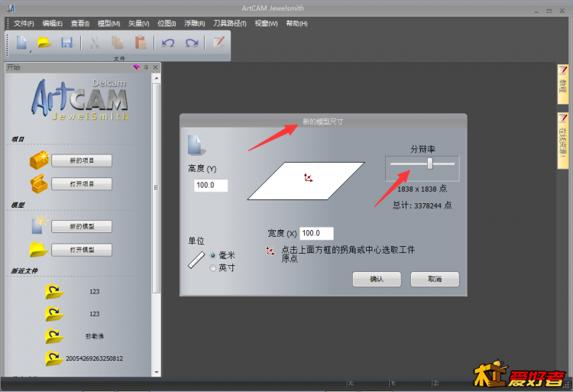Open the 编辑(E) menu
Viewport: 573px width, 392px height.
(52, 24)
